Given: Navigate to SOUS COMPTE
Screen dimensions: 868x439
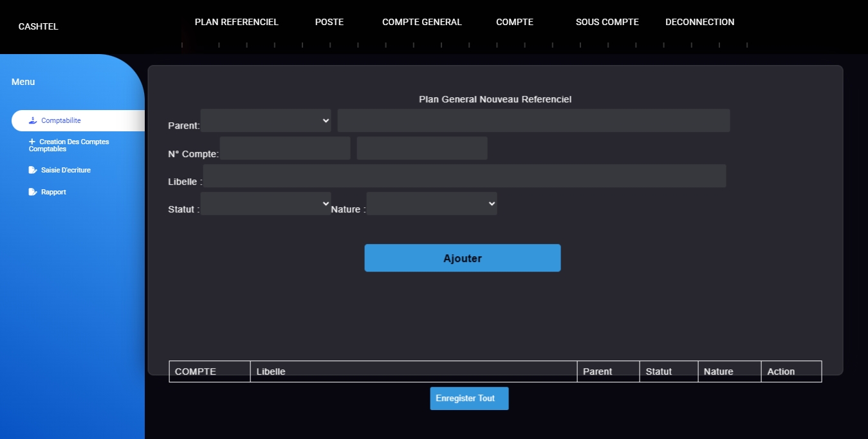Looking at the screenshot, I should 607,22.
